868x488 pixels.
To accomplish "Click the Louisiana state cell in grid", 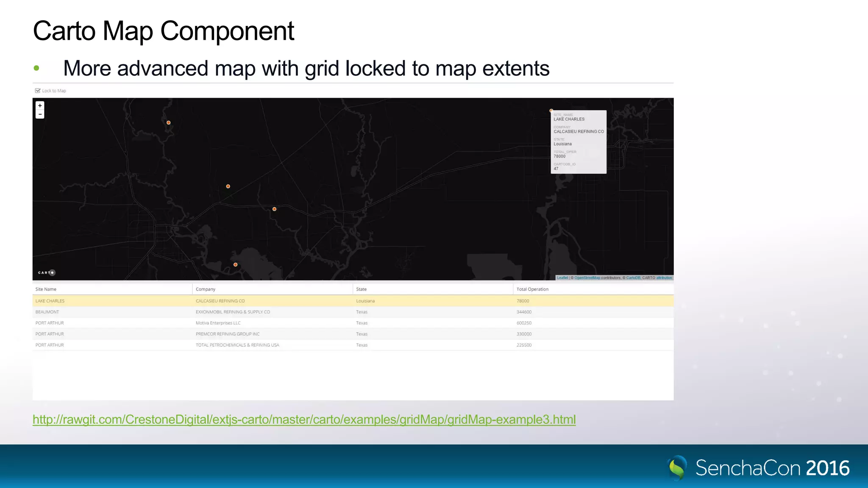I will pos(365,301).
